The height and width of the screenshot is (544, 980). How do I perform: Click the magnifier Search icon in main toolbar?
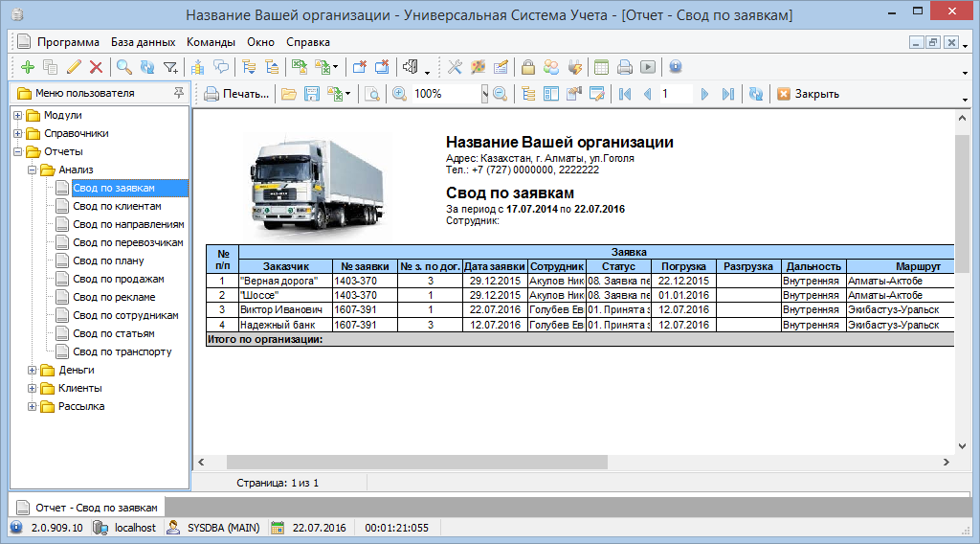coord(123,67)
